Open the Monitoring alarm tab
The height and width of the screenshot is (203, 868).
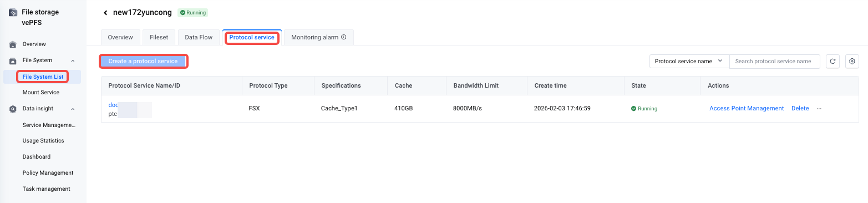pos(318,37)
